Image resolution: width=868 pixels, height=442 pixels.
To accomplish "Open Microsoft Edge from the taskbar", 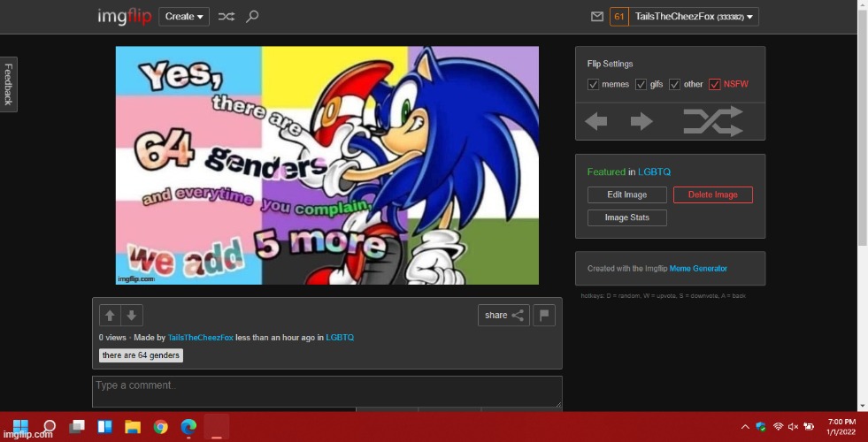I will 188,426.
